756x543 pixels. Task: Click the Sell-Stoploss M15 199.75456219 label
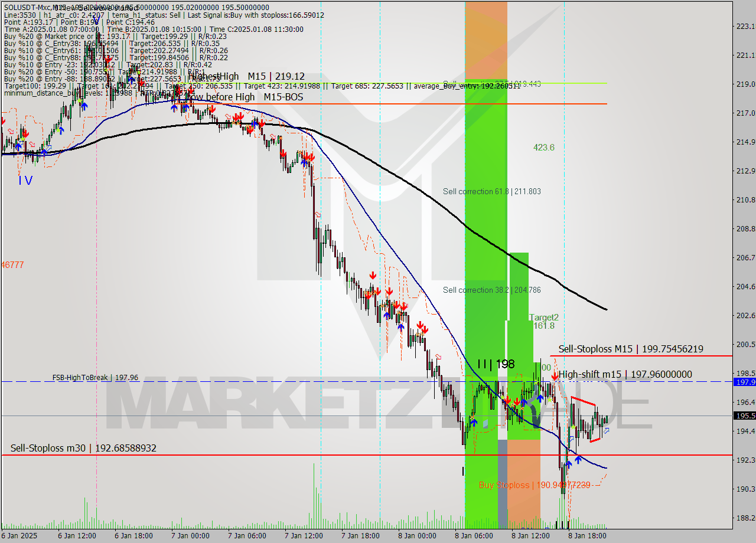click(x=631, y=349)
